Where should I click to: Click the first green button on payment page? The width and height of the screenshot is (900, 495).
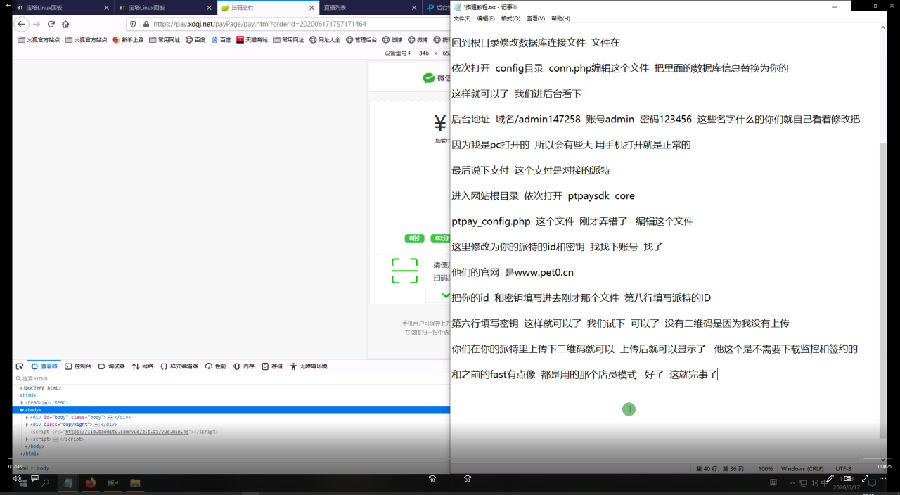coord(414,238)
